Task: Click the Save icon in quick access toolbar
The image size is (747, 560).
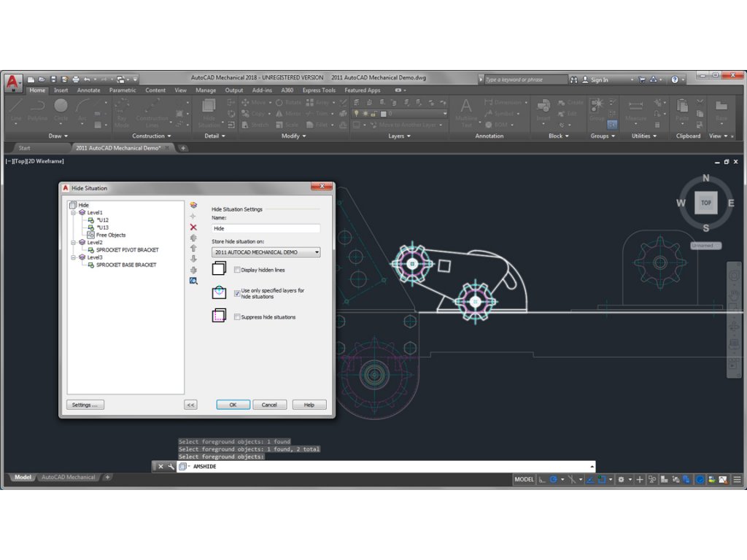Action: 53,79
